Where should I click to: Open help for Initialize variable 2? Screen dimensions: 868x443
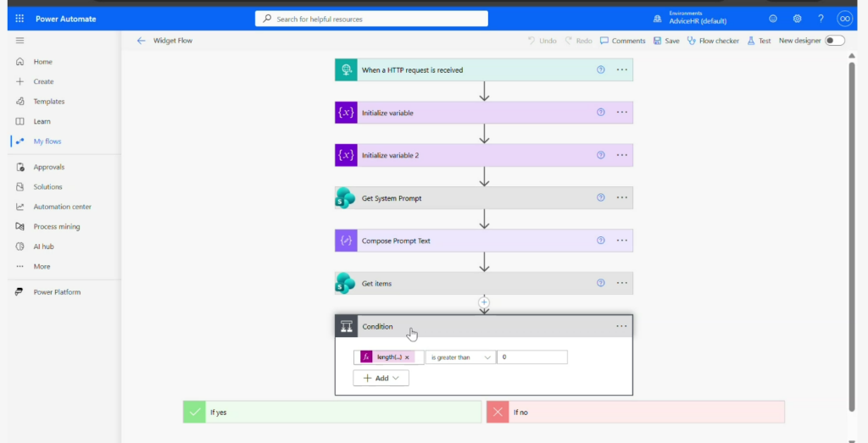pyautogui.click(x=601, y=155)
